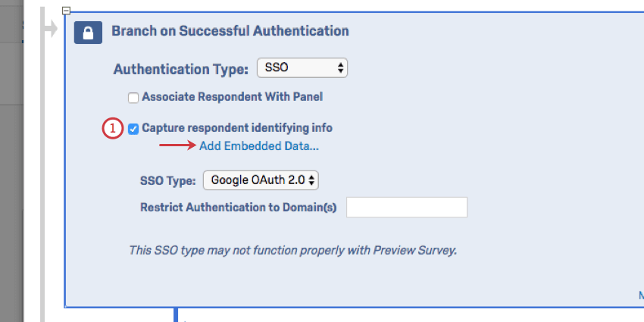Viewport: 644px width, 322px height.
Task: Click the cut-off link at bottom right
Action: click(640, 294)
